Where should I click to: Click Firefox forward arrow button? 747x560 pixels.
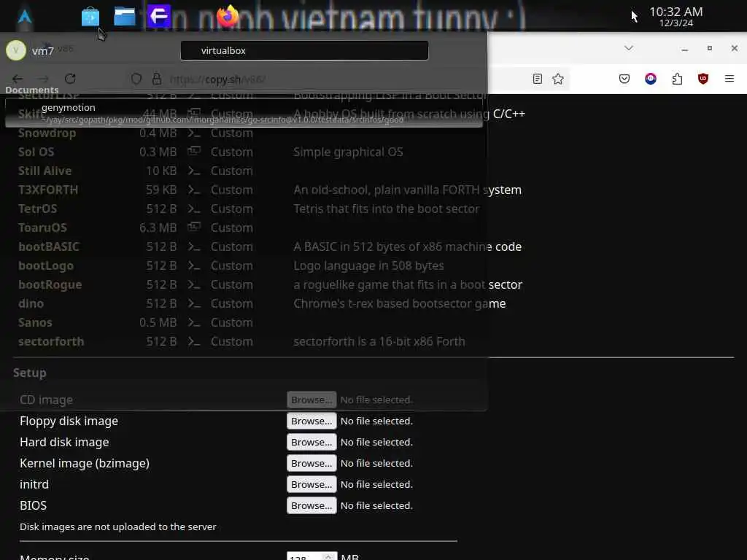(x=43, y=79)
